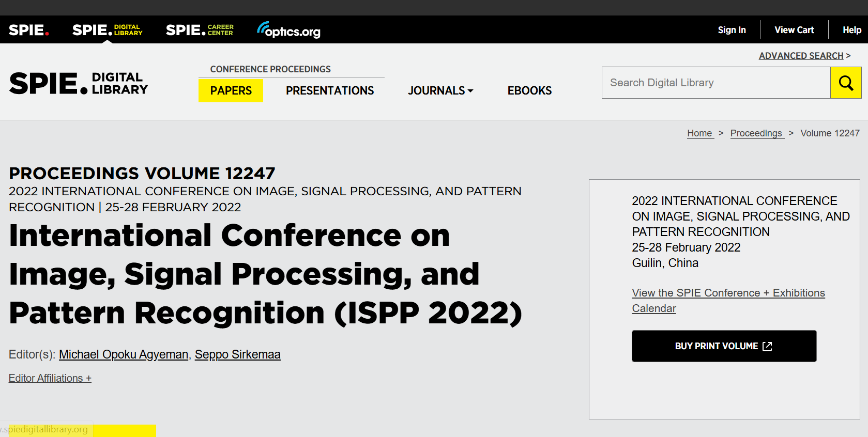Click the SPIE logo in the top bar

[x=29, y=30]
